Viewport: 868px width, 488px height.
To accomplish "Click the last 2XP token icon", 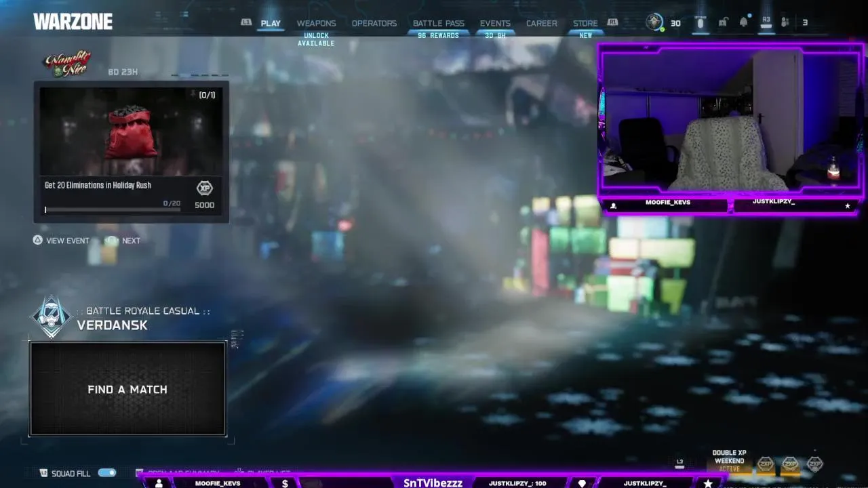I will click(x=814, y=464).
